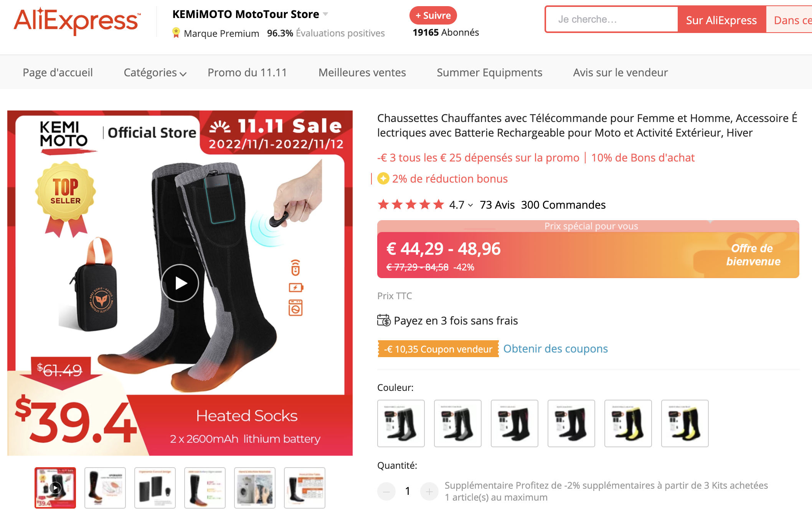The image size is (812, 514).
Task: Click the AliExpress logo
Action: click(x=77, y=21)
